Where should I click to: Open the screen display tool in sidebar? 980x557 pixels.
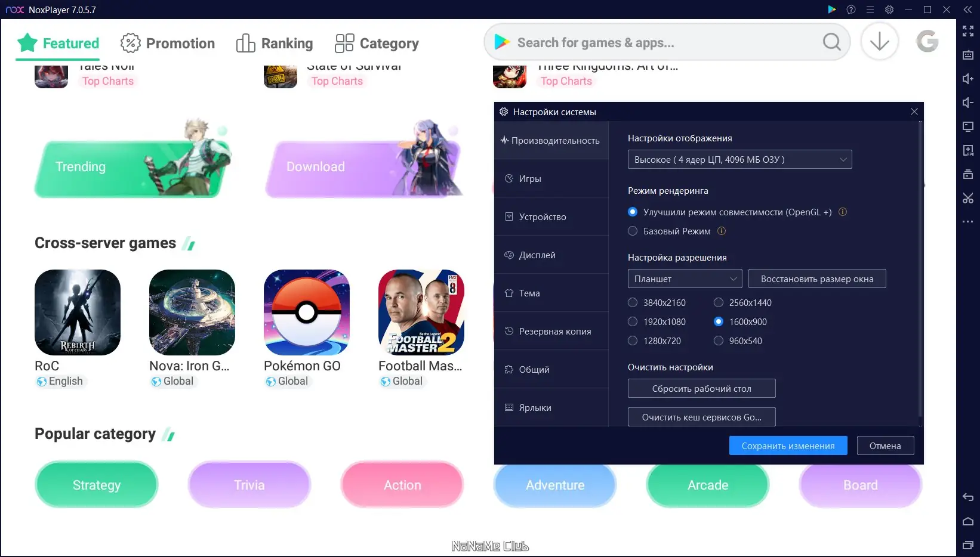click(968, 126)
